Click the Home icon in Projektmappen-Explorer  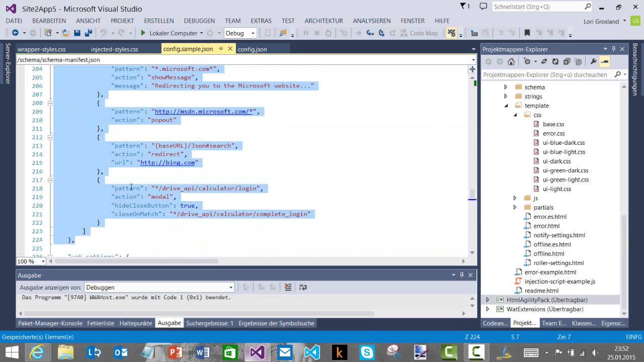511,62
